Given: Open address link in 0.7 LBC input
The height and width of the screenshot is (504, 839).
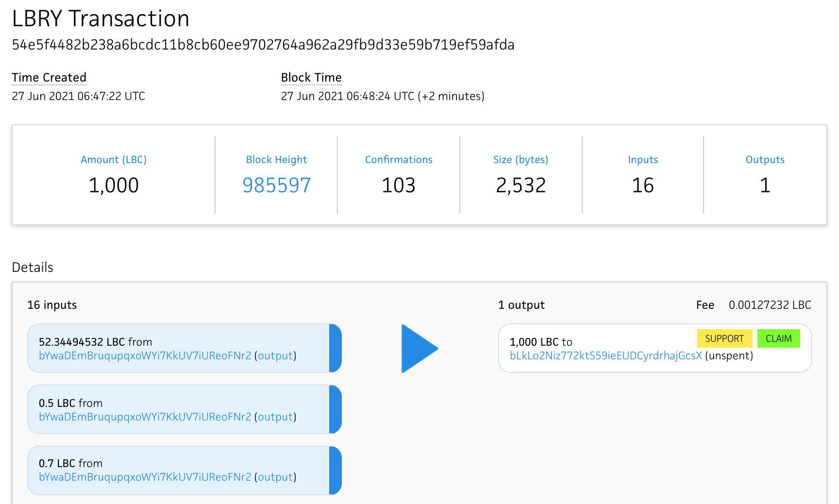Looking at the screenshot, I should (x=145, y=477).
